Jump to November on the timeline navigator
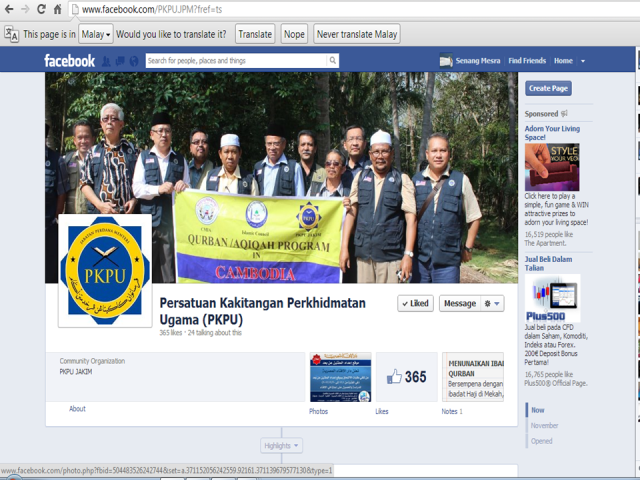The width and height of the screenshot is (640, 480). [545, 425]
